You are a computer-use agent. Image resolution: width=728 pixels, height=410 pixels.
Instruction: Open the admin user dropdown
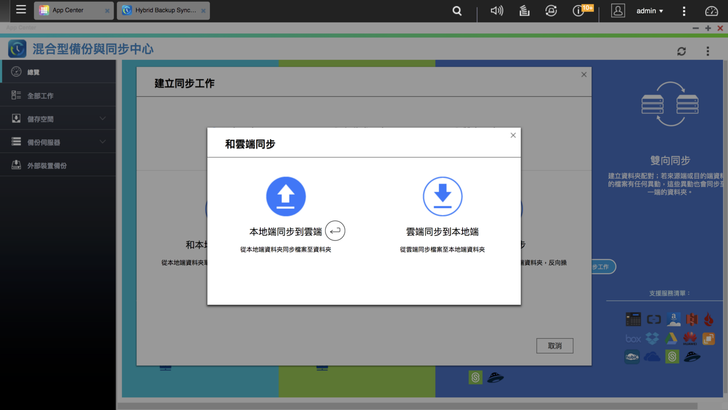tap(650, 11)
